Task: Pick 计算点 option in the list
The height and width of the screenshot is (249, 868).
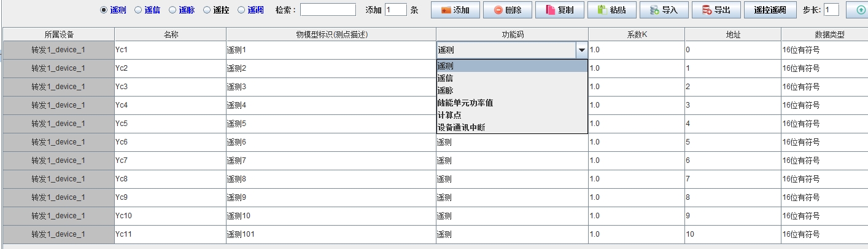Action: click(449, 115)
